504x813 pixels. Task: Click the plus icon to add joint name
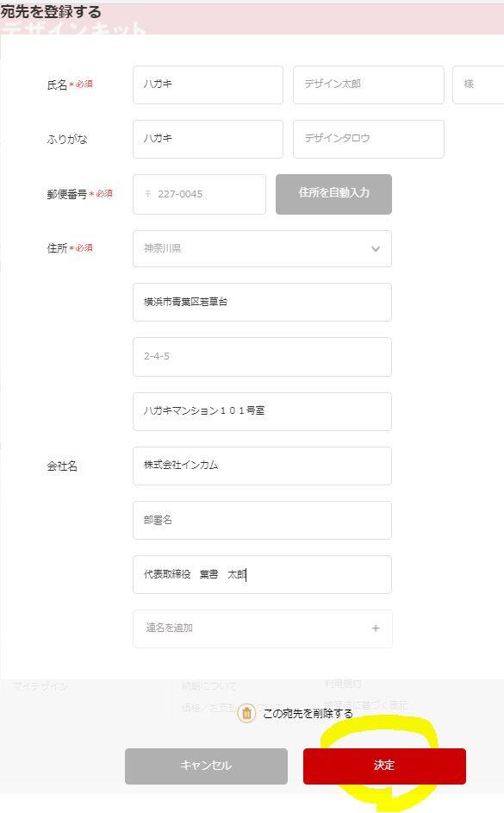tap(376, 628)
